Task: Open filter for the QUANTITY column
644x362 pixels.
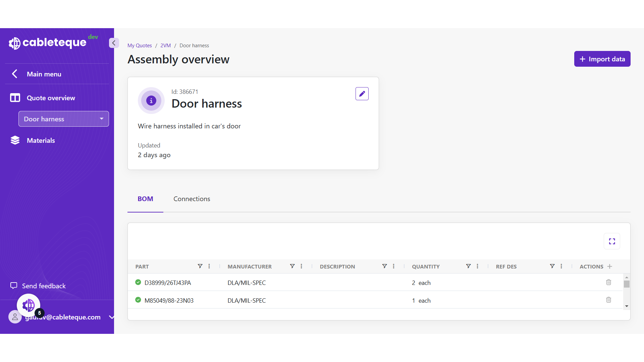Action: click(x=468, y=266)
